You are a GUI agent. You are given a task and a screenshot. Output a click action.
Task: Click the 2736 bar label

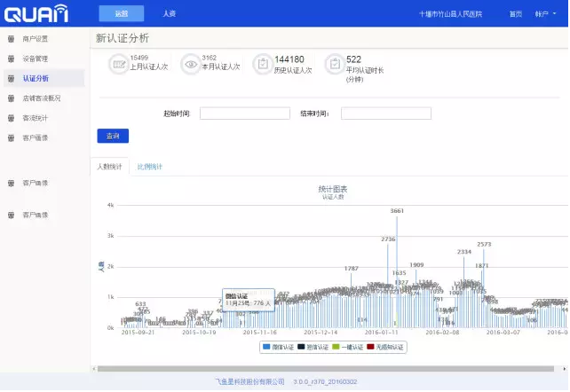(388, 239)
